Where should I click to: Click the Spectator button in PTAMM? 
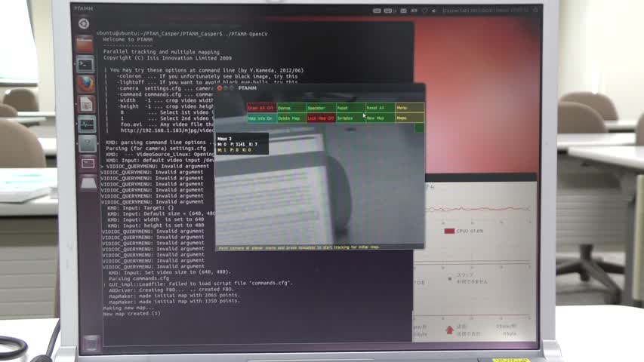pos(321,108)
